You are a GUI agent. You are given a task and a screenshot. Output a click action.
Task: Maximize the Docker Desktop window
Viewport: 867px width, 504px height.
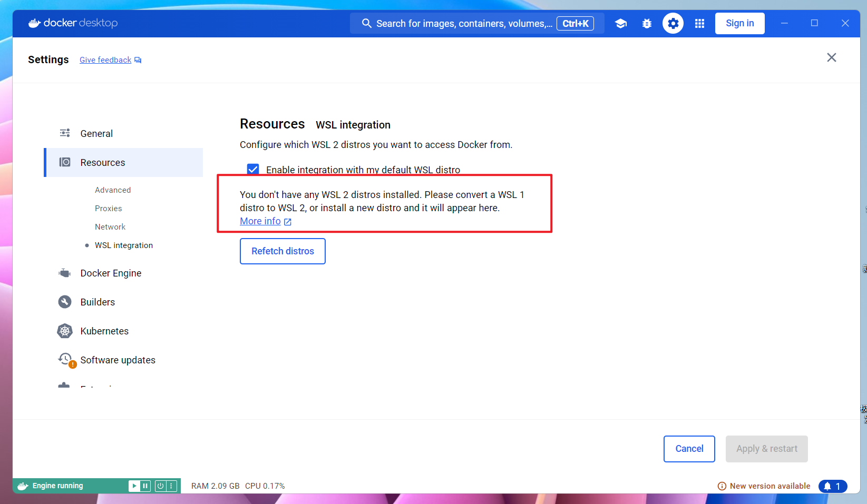pyautogui.click(x=814, y=23)
